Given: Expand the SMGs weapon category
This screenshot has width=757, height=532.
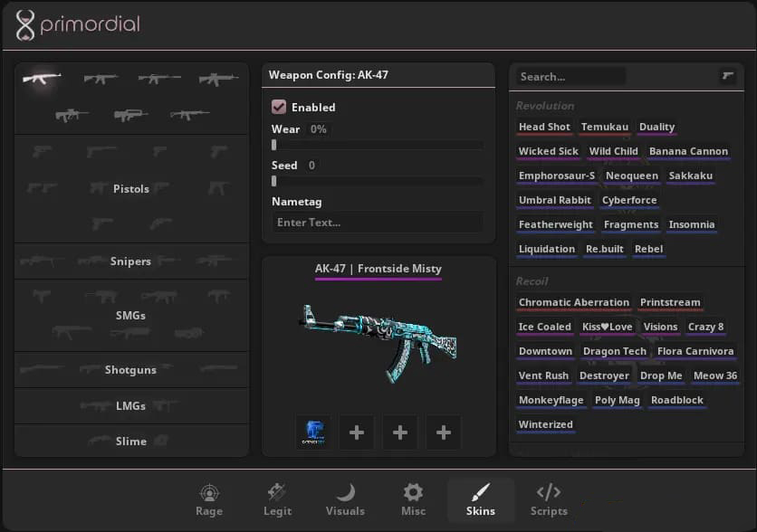Looking at the screenshot, I should (131, 316).
